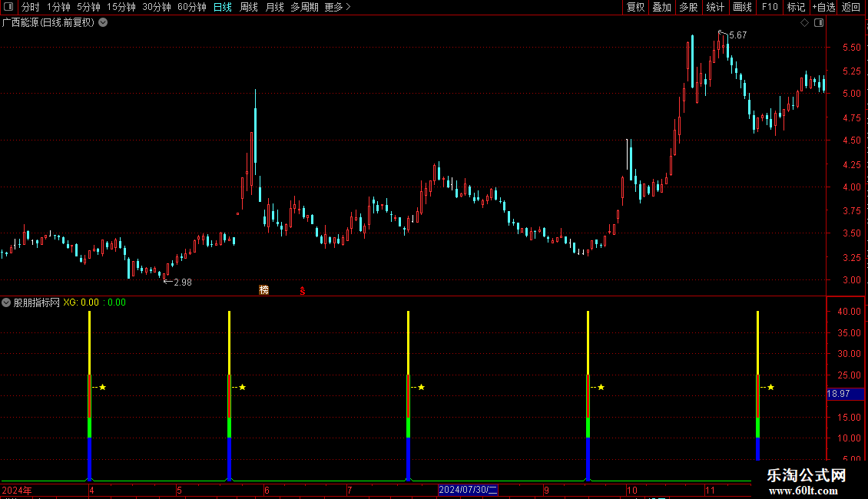Select the 60分钟 period
The image size is (868, 499).
pyautogui.click(x=191, y=7)
